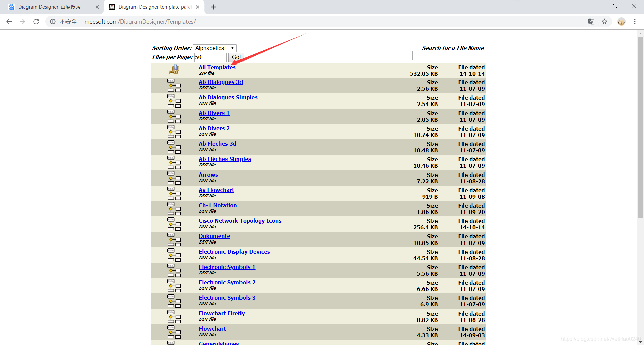Click the Files per Page input field
644x345 pixels.
pos(210,57)
